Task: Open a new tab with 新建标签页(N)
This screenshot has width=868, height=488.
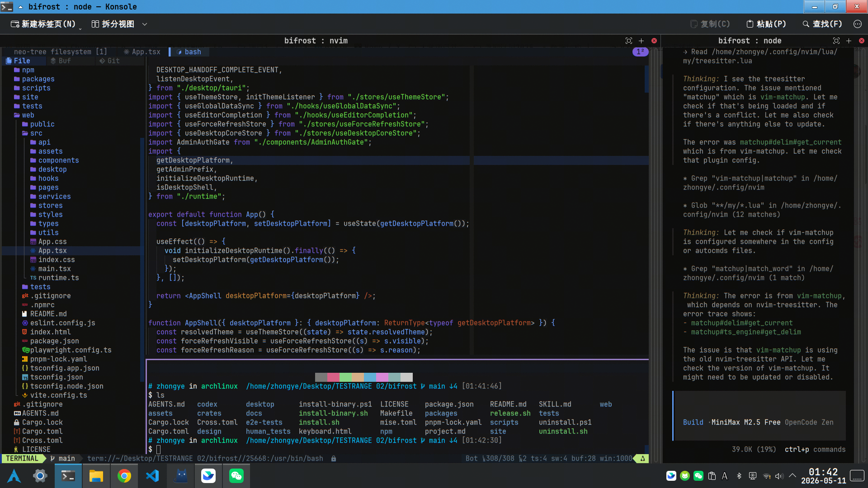Action: click(43, 24)
